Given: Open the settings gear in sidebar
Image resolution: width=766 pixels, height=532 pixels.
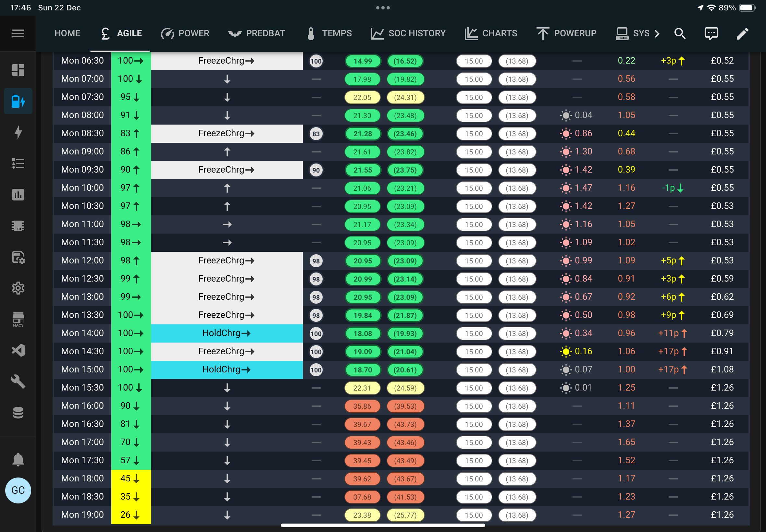Looking at the screenshot, I should 18,288.
